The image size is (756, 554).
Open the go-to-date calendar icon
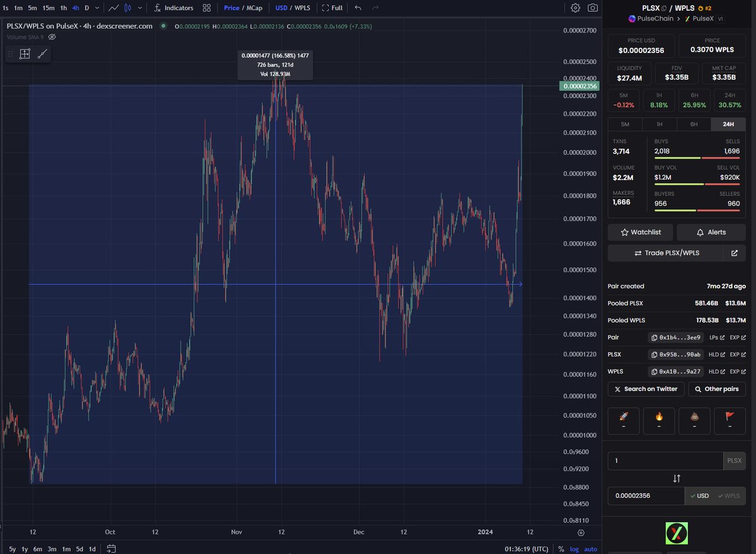click(111, 548)
